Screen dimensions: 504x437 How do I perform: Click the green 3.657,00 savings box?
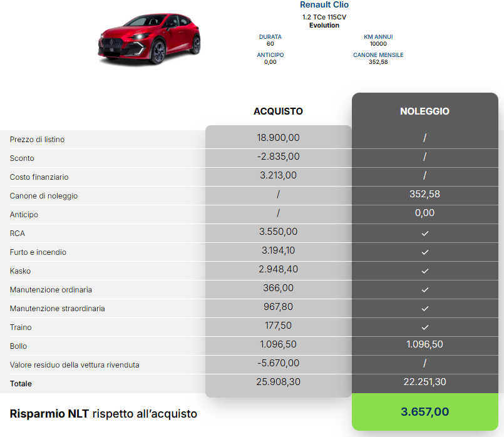click(x=425, y=412)
